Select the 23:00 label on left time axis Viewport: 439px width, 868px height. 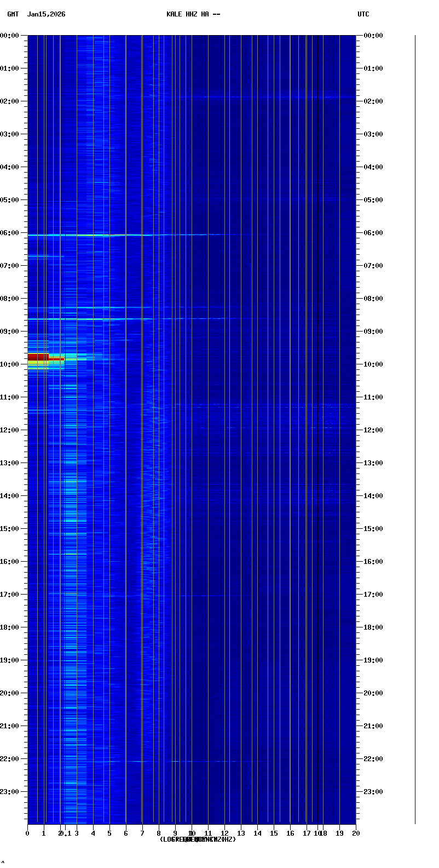[10, 792]
